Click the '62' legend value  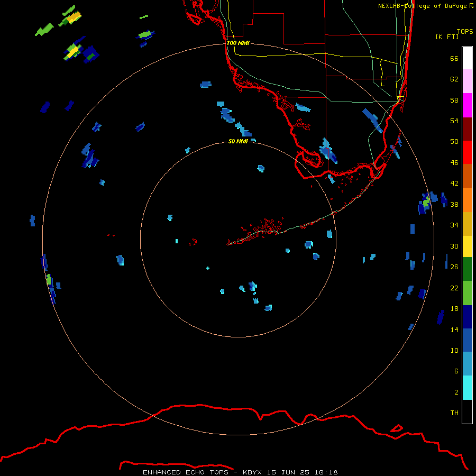coord(454,79)
